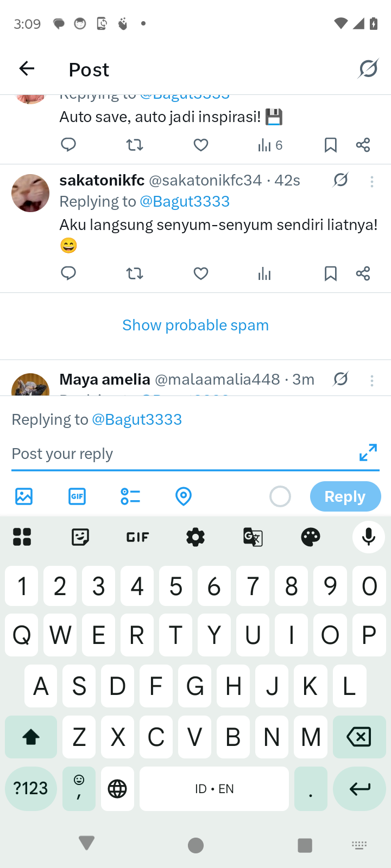Add an image to the reply
Screen dimensions: 391x868
[x=24, y=496]
